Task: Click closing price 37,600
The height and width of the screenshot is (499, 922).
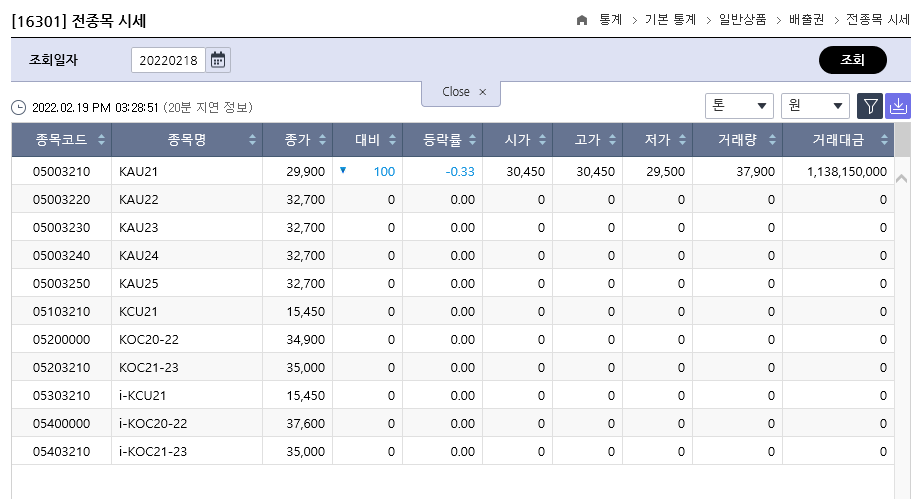Action: pos(306,424)
